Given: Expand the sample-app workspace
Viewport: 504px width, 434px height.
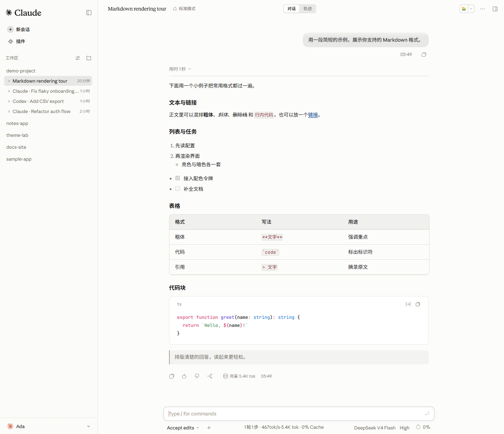Looking at the screenshot, I should 19,159.
